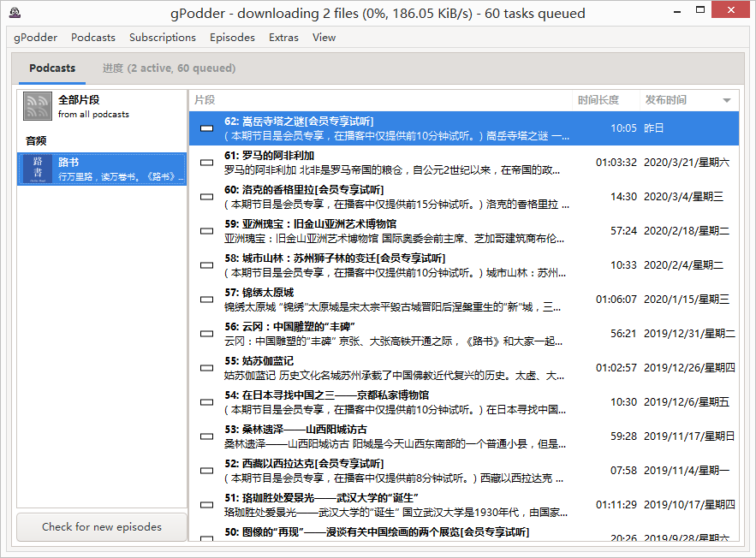Switch to the 进度 (2 active, 60 queued) tab
Screen dimensions: 756x558
pos(169,68)
